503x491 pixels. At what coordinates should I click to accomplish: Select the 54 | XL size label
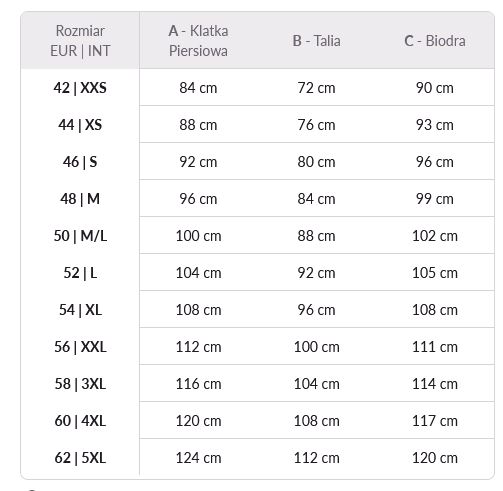pos(80,310)
